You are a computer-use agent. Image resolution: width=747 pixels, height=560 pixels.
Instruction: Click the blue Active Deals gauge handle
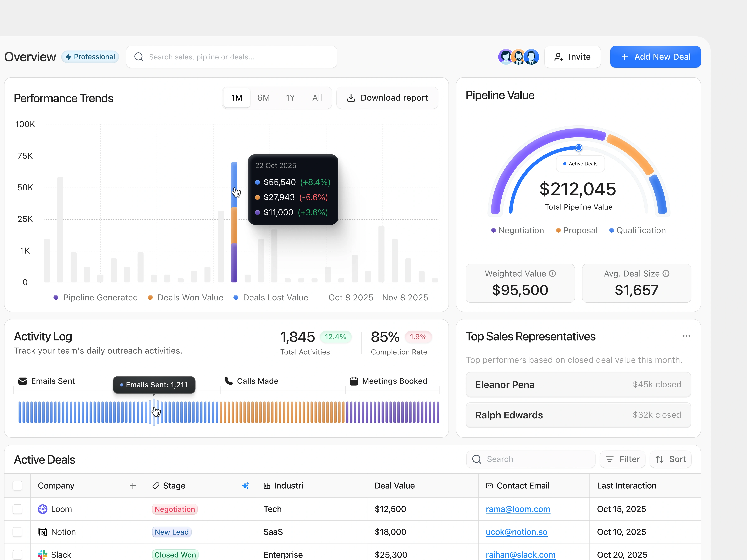click(x=578, y=147)
